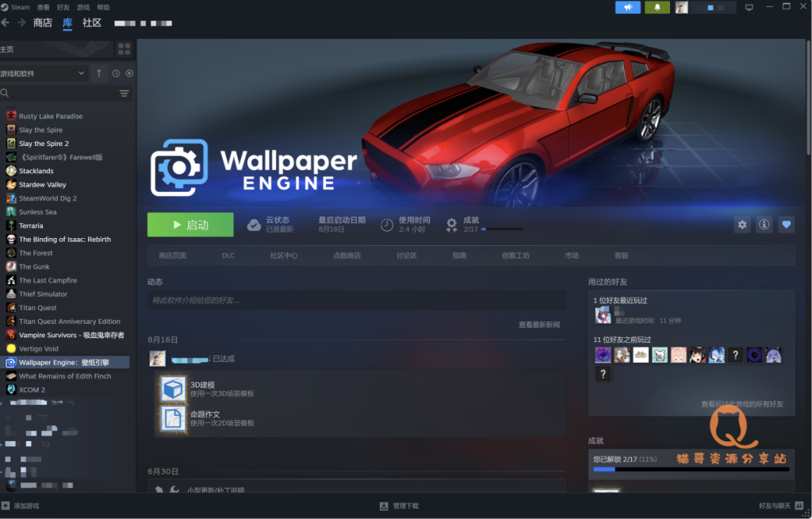Click the green 启动 launch button

[x=190, y=225]
